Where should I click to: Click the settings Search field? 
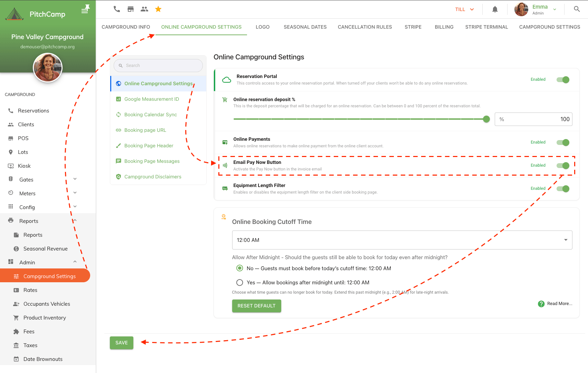(x=158, y=66)
